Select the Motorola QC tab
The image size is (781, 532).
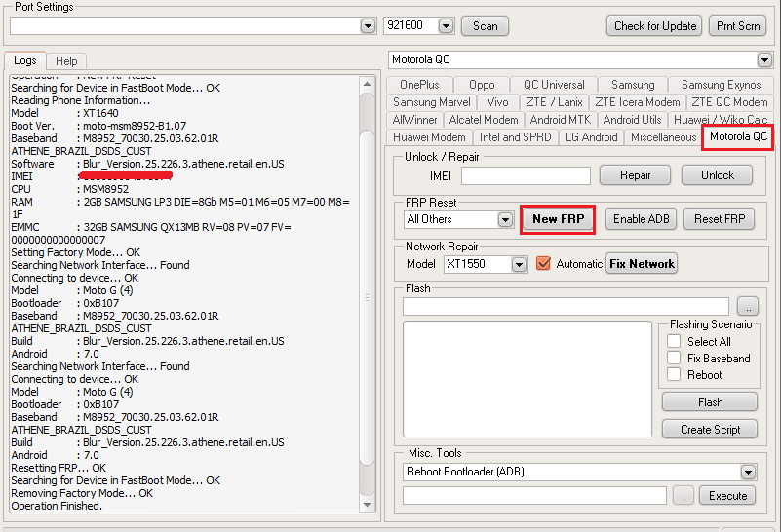coord(738,136)
